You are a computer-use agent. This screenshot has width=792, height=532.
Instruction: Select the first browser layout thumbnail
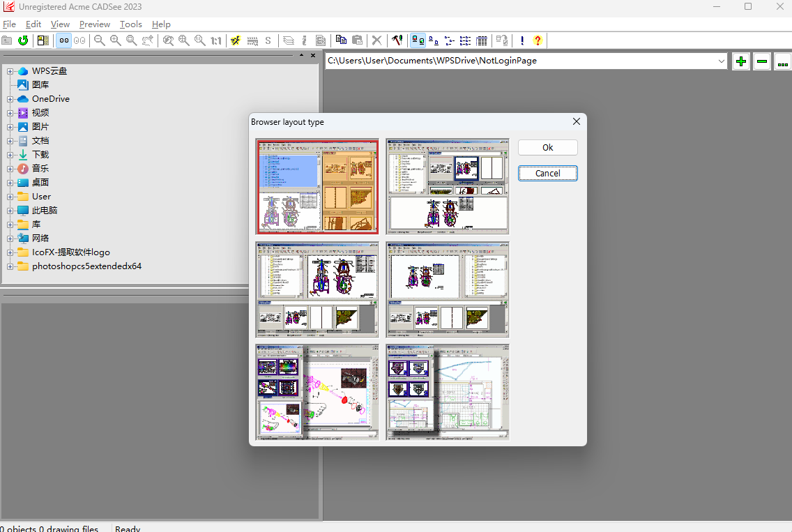(317, 186)
